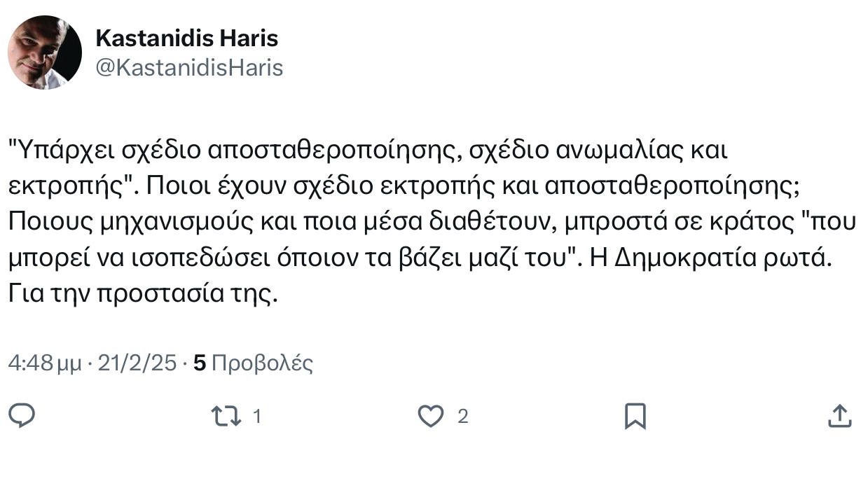Bookmark this tweet
Screen dimensions: 868x481
click(x=635, y=417)
